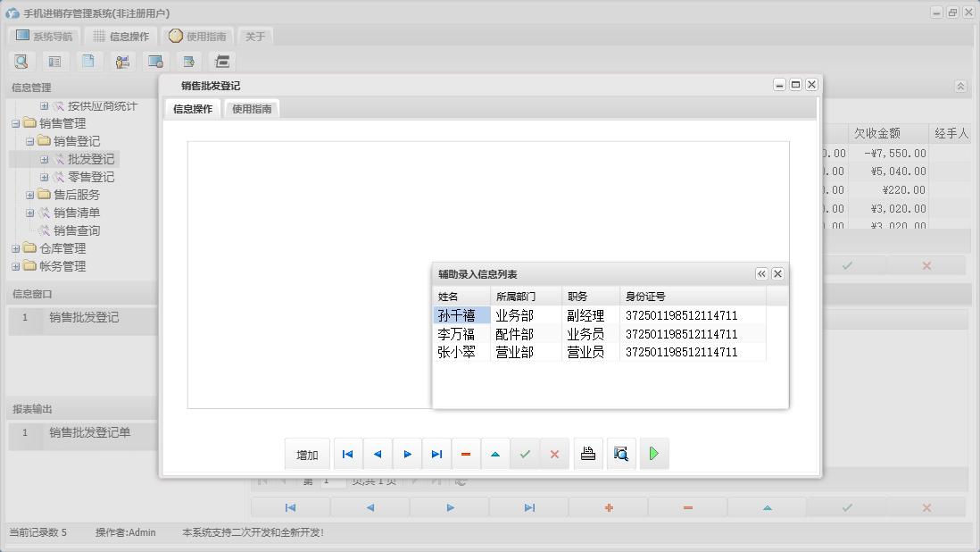Screen dimensions: 980x552
Task: Click the magnifier icon in the main toolbar
Action: tap(21, 62)
